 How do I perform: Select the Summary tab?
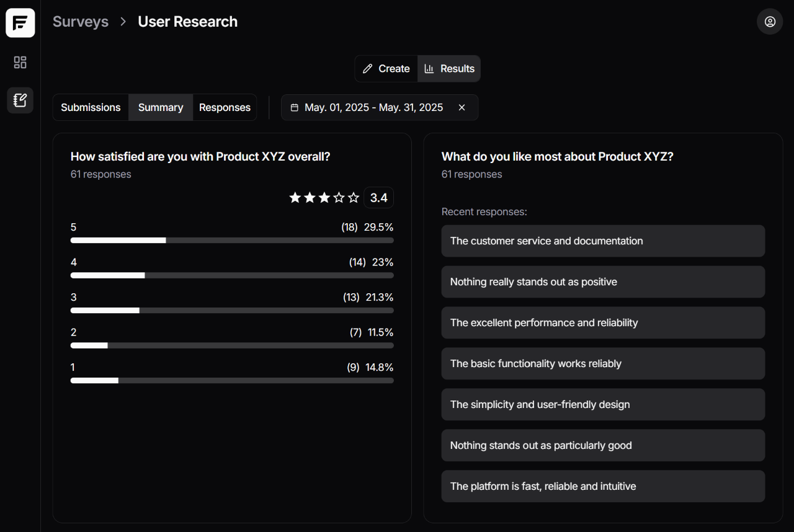[x=161, y=107]
